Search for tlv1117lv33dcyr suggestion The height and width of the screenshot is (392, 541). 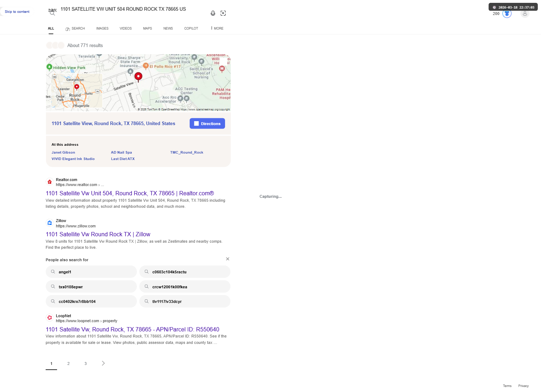(x=185, y=301)
